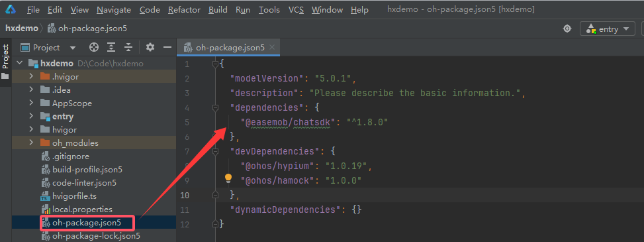Expand the .hvigor folder
The image size is (644, 242).
click(31, 76)
